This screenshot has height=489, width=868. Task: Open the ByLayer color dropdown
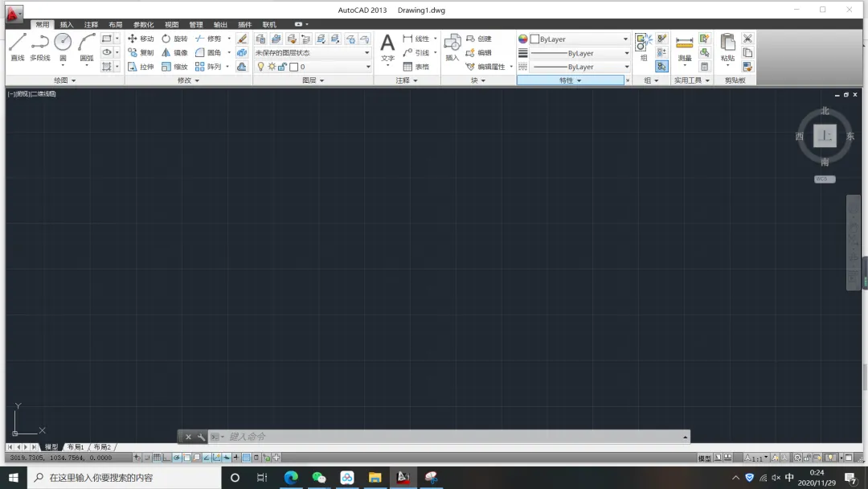pos(579,39)
